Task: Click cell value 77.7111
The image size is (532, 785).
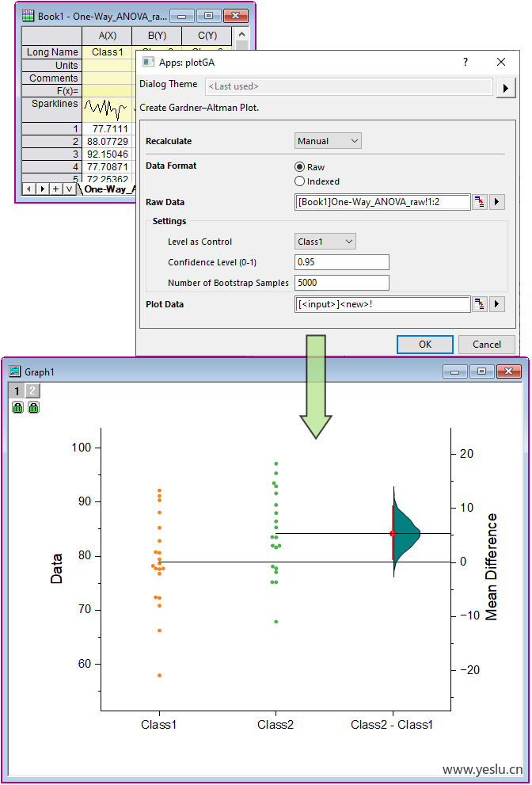Action: pos(107,129)
